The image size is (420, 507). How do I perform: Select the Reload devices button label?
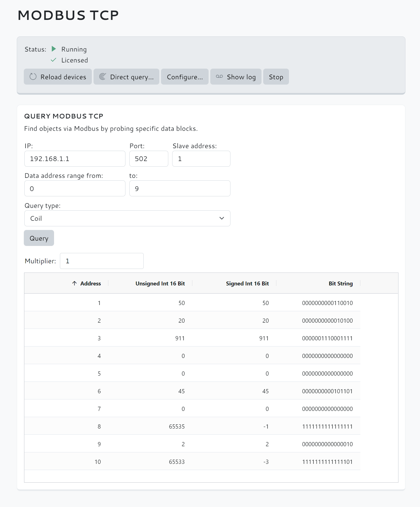[x=63, y=77]
